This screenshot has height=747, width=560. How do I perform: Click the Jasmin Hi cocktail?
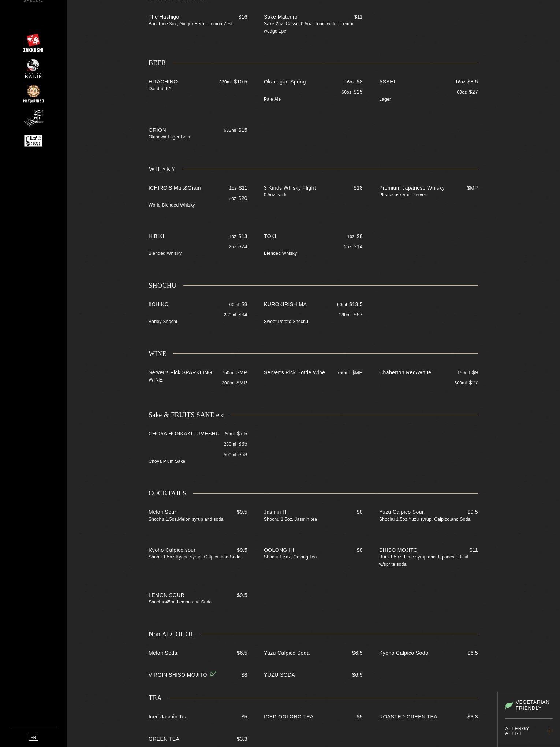pyautogui.click(x=276, y=512)
